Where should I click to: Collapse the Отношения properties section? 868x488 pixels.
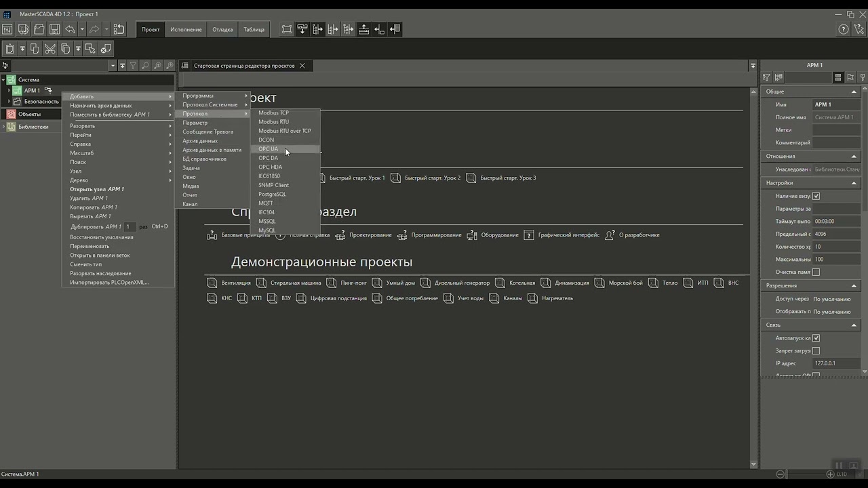[x=854, y=156]
